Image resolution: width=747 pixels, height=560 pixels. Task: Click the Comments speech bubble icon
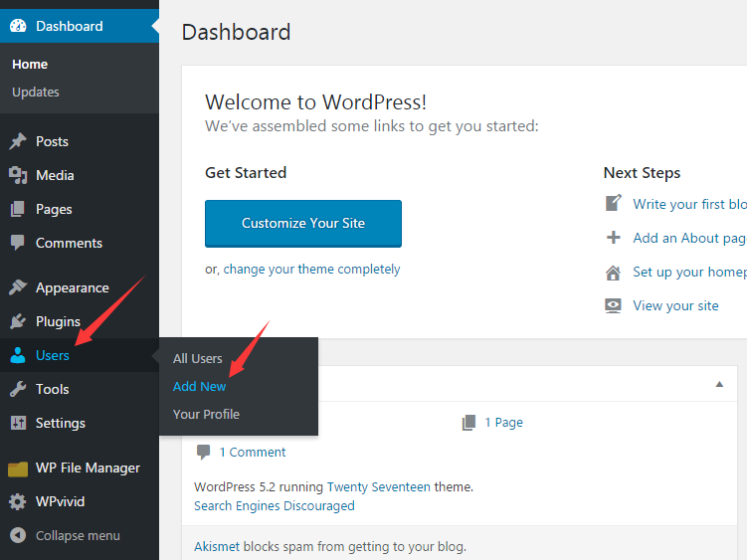[18, 243]
